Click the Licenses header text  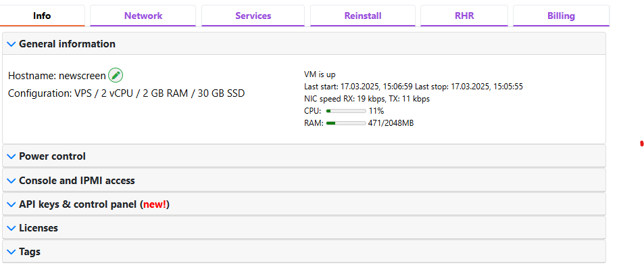pos(39,228)
